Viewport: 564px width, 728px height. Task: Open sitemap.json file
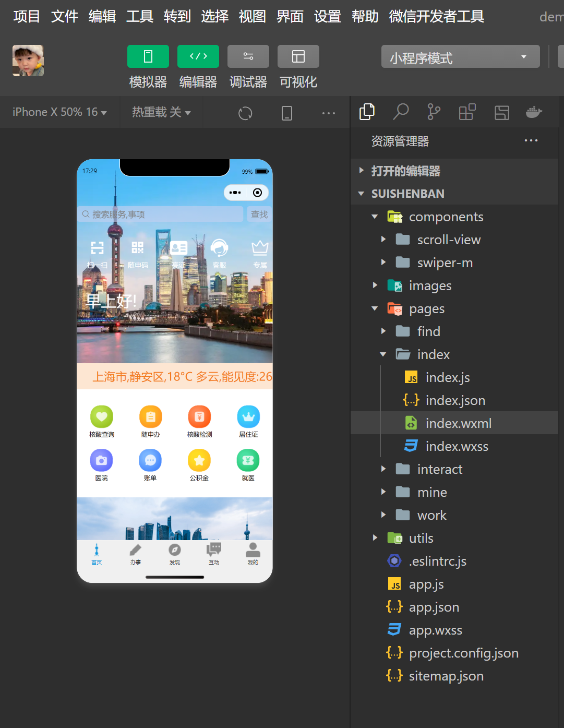454,676
